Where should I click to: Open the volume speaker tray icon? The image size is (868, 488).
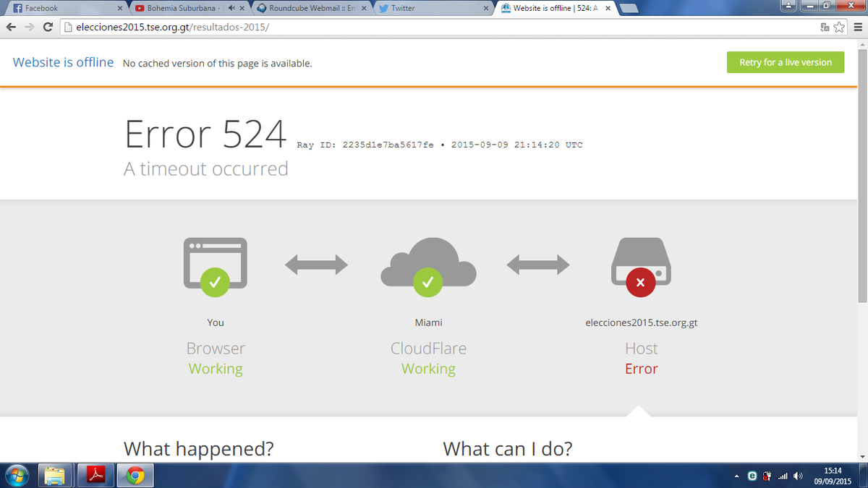798,476
